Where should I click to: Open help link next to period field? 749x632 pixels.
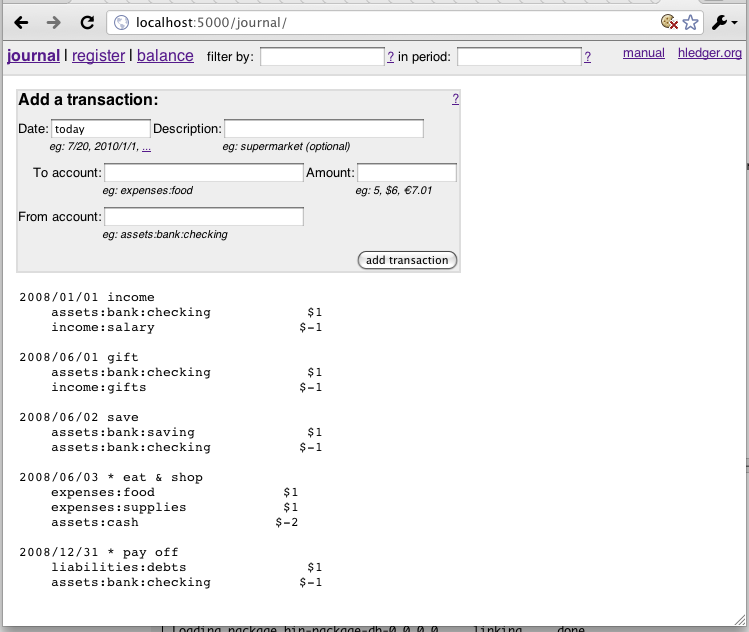coord(588,57)
